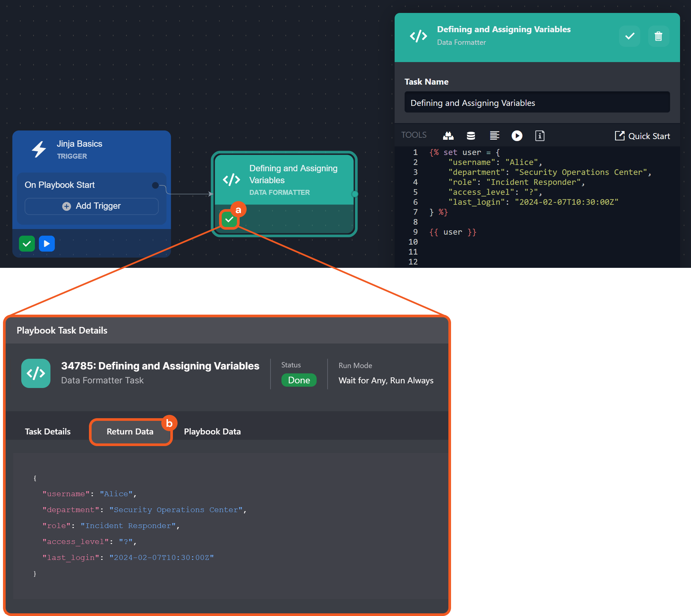Click green checkmark under Jinja Basics trigger
Viewport: 691px width, 616px height.
coord(27,243)
